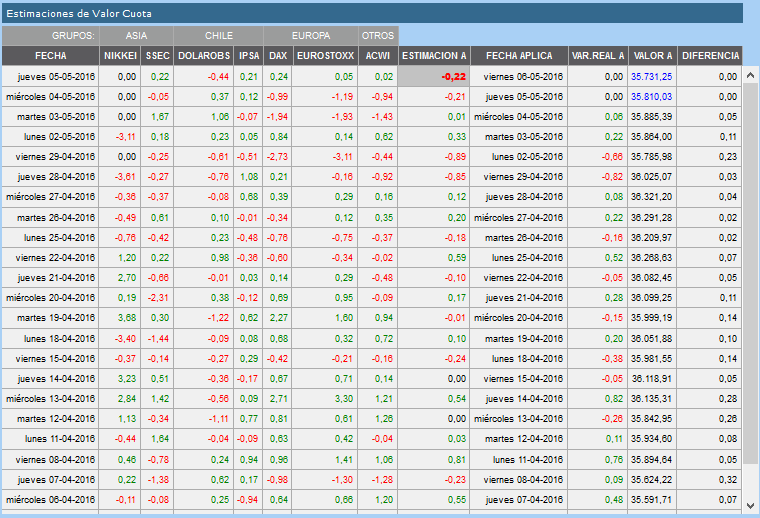The image size is (760, 518).
Task: Select row jueves 14-04-2016 in FECHA
Action: click(50, 378)
